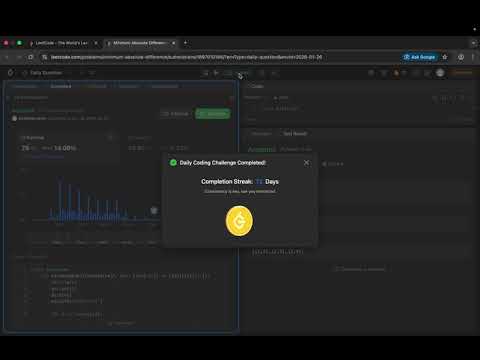Viewport: 480px width, 360px height.
Task: Click the Premium button in the header
Action: (462, 72)
